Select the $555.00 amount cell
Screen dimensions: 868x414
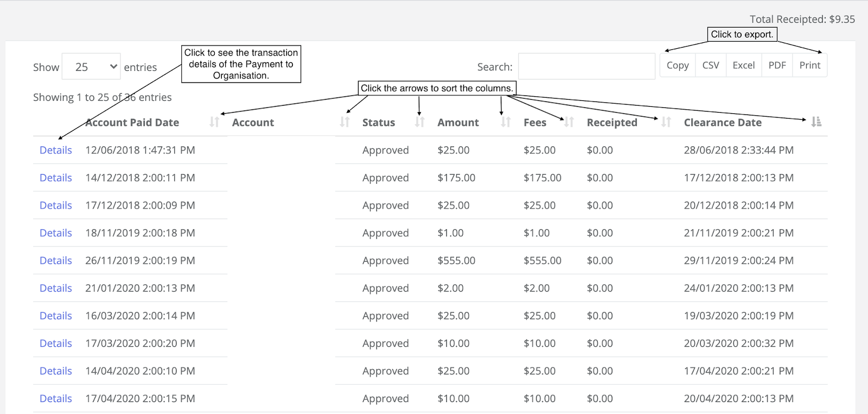[456, 261]
